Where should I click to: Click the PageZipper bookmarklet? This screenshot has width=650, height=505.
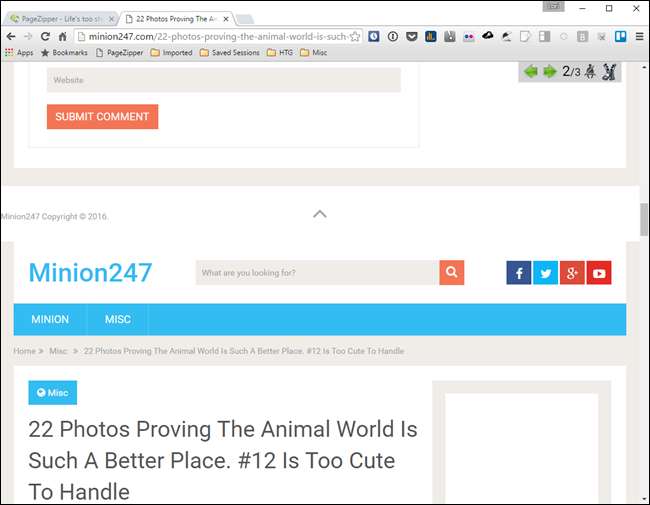pos(119,53)
